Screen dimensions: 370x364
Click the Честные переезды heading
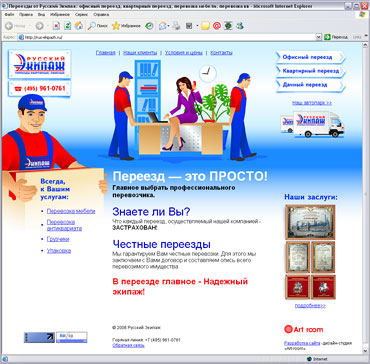point(161,244)
